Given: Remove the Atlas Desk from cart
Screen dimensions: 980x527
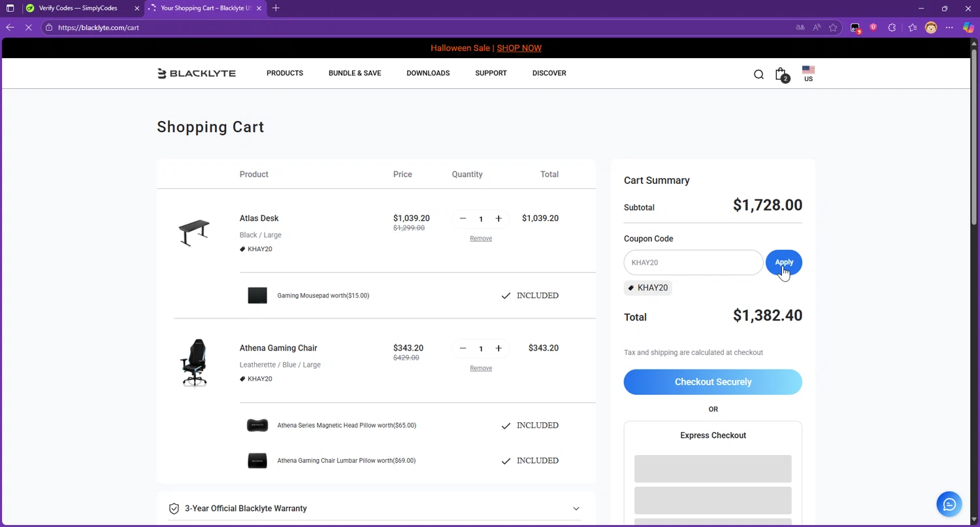Looking at the screenshot, I should click(481, 239).
